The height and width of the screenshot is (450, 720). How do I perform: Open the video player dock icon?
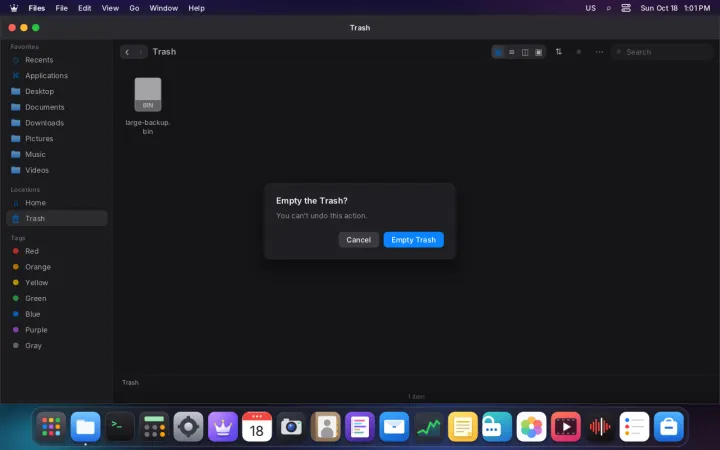pos(566,427)
